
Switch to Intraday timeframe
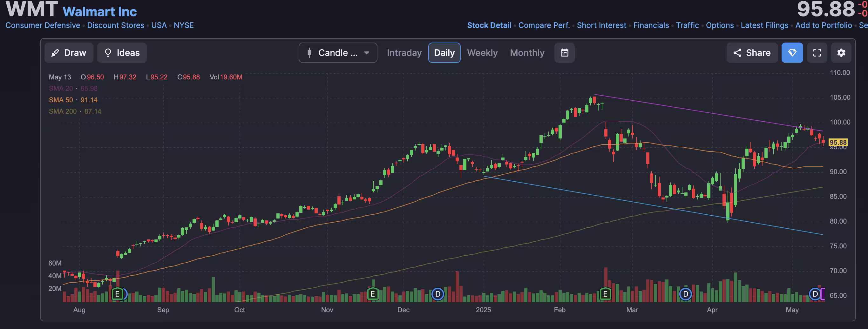click(x=404, y=53)
